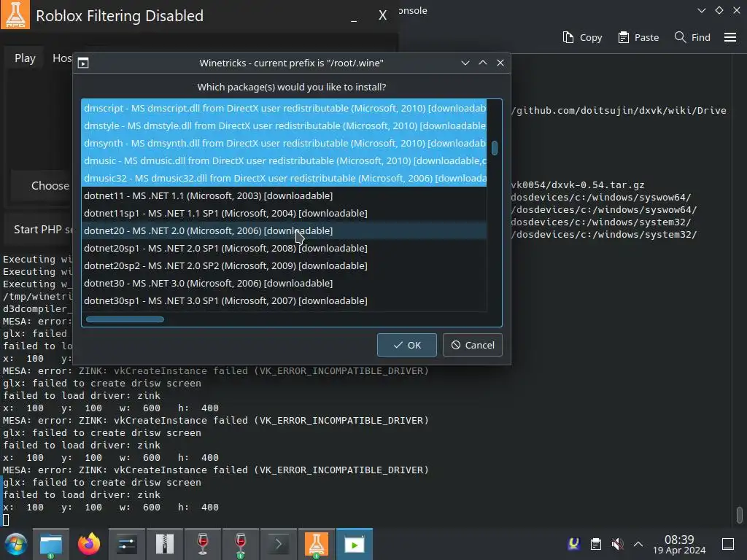Click Copy in the Konsole toolbar
The width and height of the screenshot is (747, 560).
[582, 37]
